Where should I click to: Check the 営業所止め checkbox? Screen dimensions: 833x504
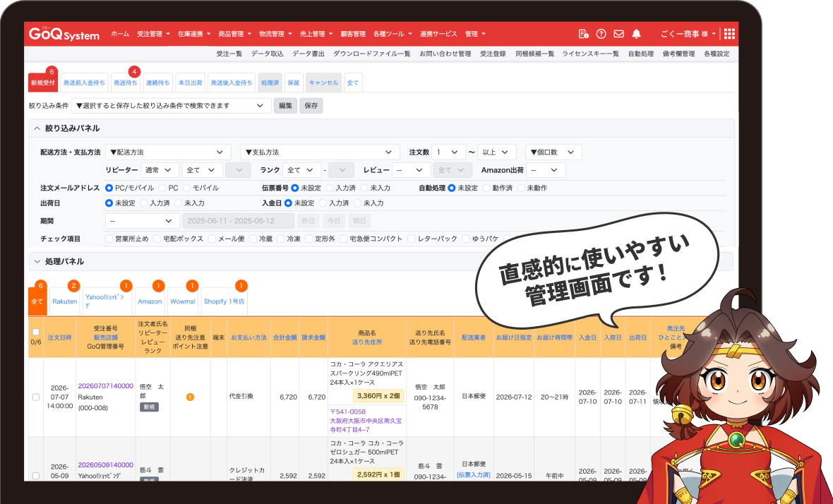point(109,239)
